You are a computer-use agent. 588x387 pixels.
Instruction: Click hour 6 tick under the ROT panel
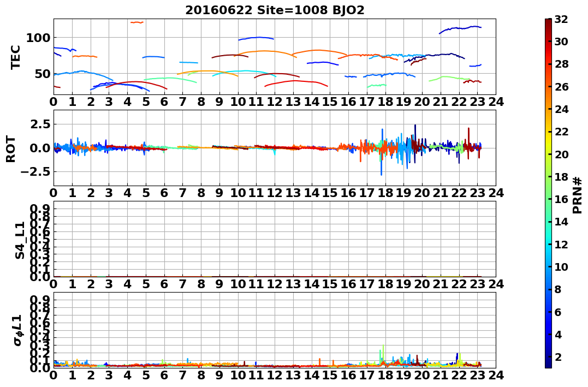point(164,193)
